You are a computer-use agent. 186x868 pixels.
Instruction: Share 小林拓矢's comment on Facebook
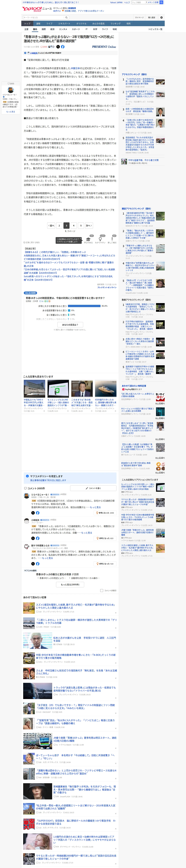click(x=38, y=538)
